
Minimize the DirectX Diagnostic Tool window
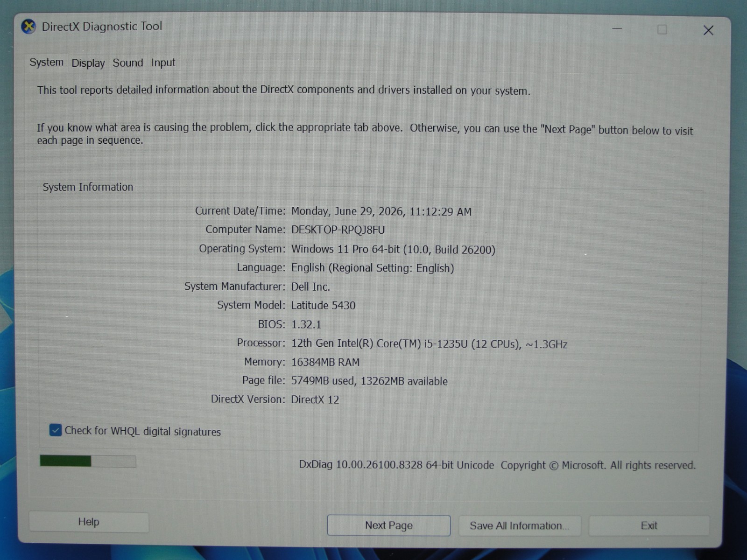(x=617, y=29)
